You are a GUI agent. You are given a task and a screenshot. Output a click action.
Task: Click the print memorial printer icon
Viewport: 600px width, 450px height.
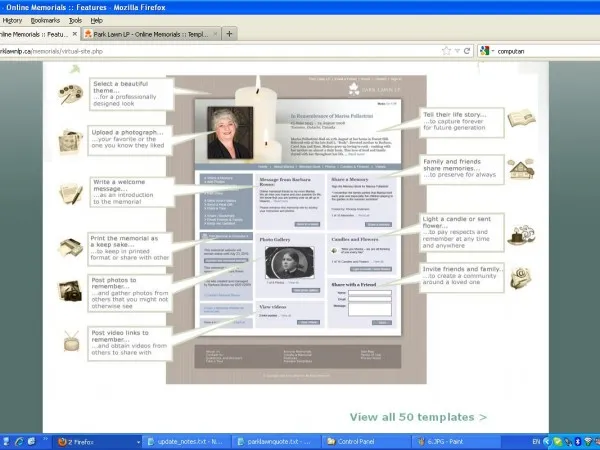point(71,245)
